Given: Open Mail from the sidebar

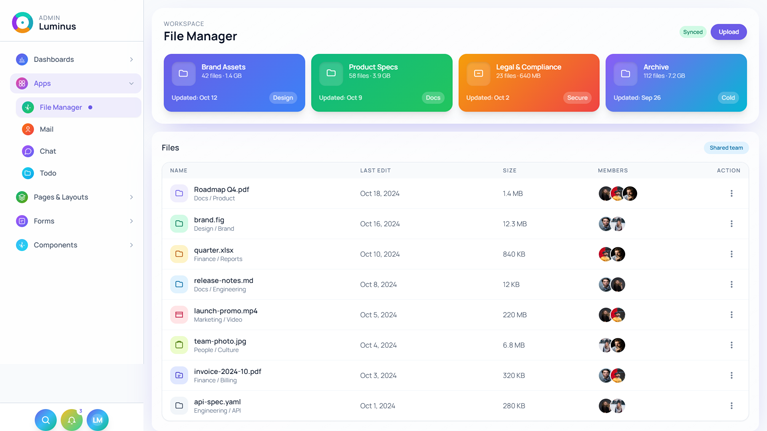Looking at the screenshot, I should click(46, 129).
